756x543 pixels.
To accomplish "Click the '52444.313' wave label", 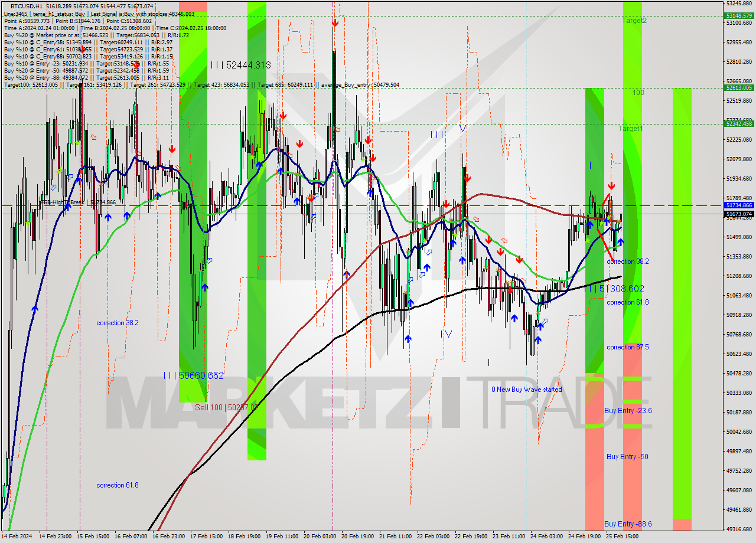I will (240, 65).
